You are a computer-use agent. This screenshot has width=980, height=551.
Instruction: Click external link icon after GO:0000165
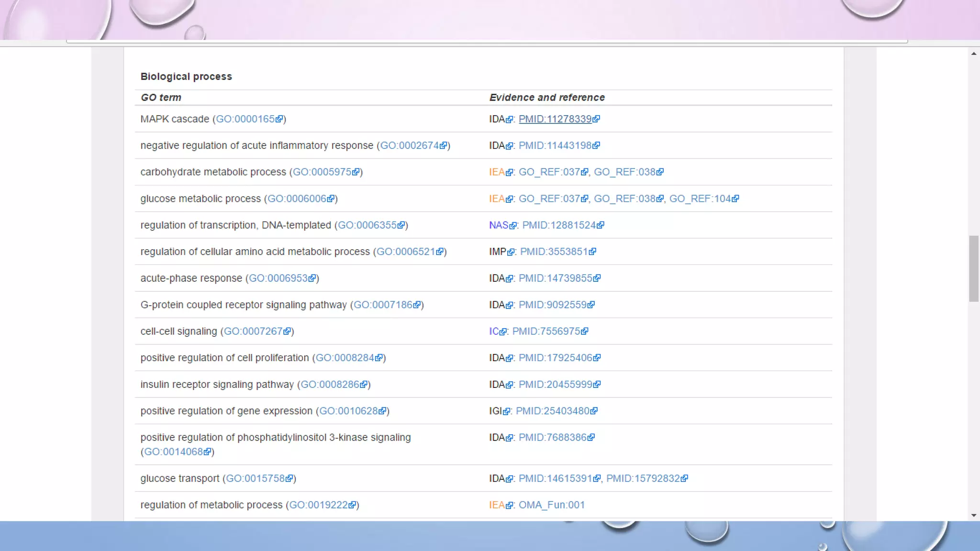coord(279,120)
